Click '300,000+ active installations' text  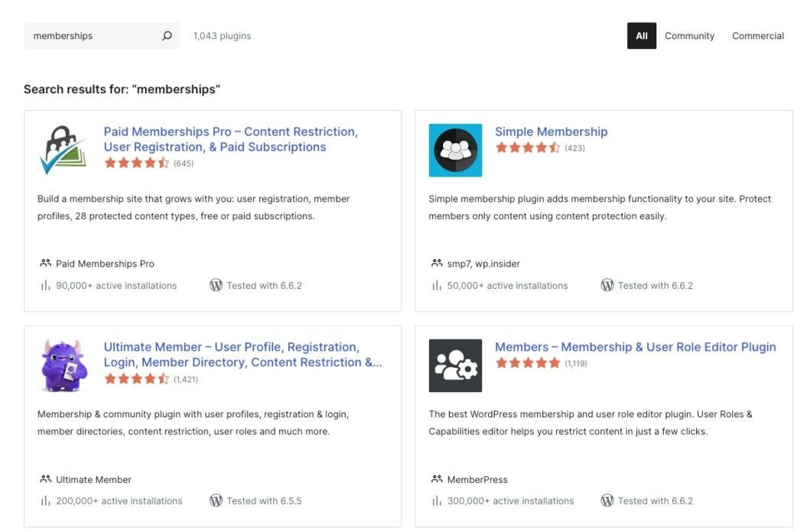(510, 501)
